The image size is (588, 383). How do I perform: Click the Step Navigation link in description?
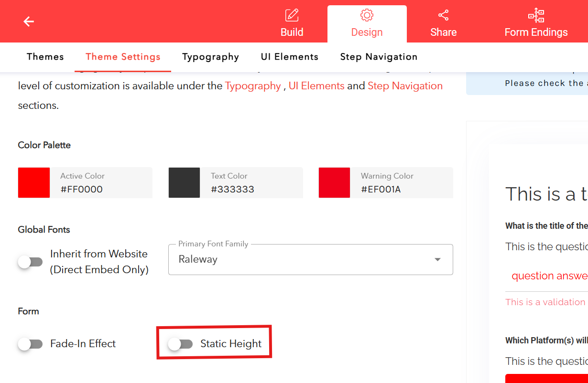click(x=405, y=86)
